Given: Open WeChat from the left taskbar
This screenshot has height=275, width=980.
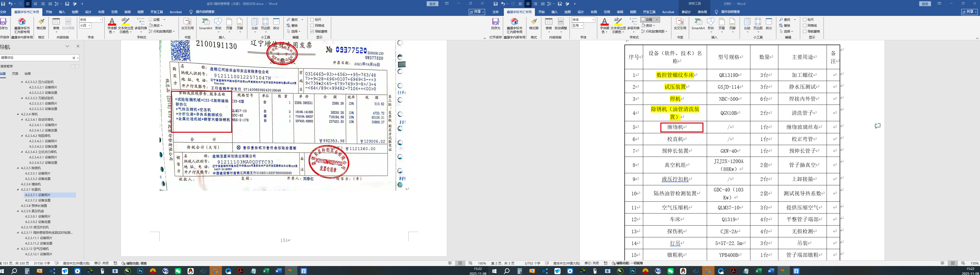Looking at the screenshot, I should [178, 271].
